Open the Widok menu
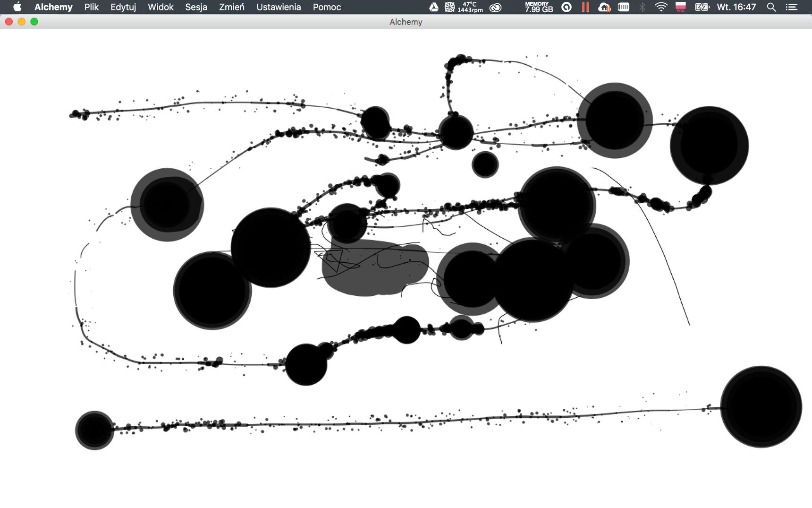Image resolution: width=812 pixels, height=508 pixels. [x=161, y=7]
